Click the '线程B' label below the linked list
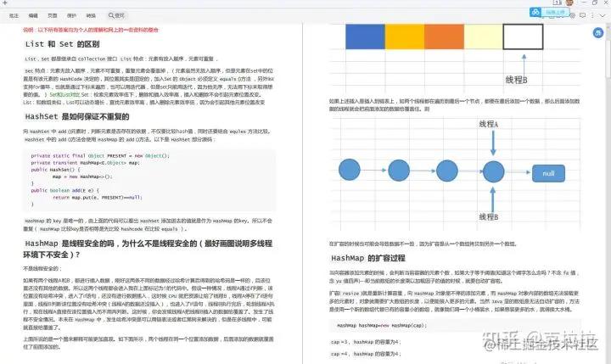The image size is (611, 364). (489, 217)
